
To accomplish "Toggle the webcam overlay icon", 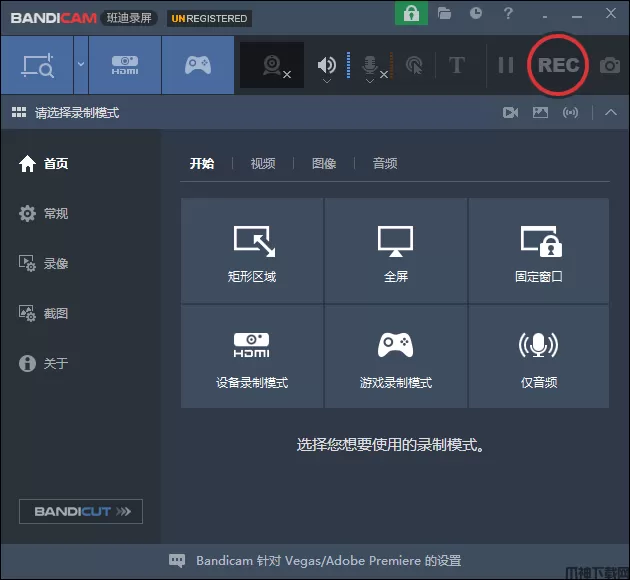I will pyautogui.click(x=272, y=65).
